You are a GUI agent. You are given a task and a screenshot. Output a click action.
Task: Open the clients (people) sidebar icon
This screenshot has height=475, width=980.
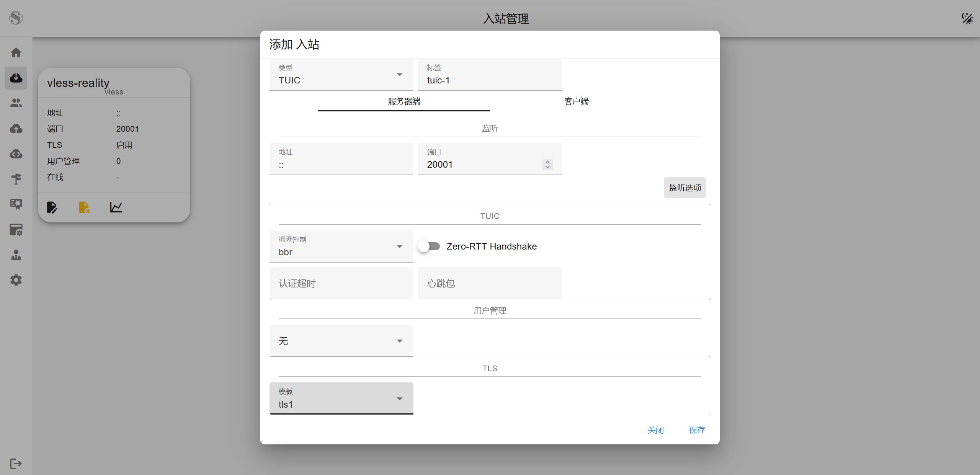point(16,103)
